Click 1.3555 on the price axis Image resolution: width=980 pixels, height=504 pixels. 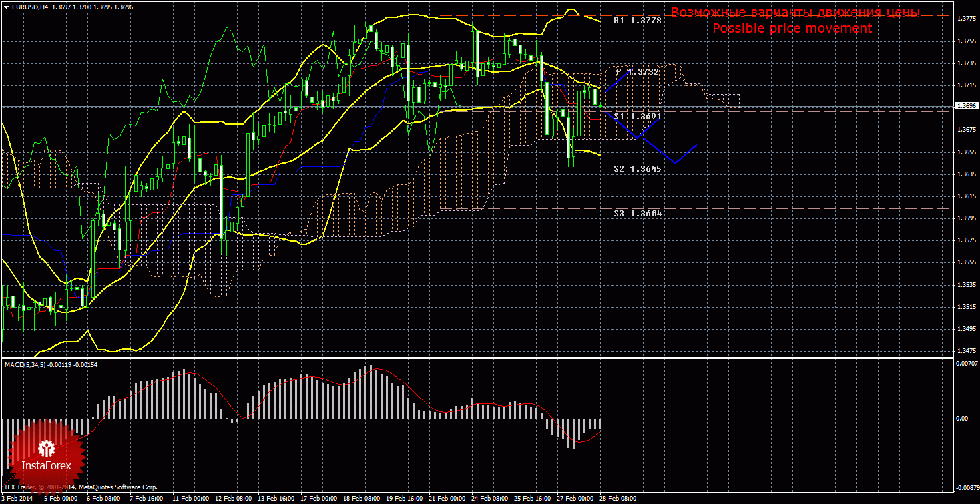(967, 262)
